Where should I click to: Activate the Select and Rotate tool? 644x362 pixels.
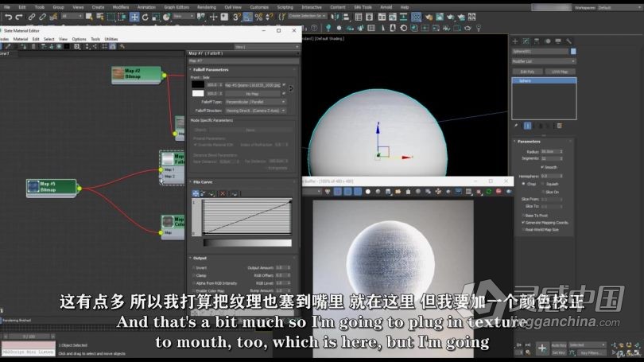coord(145,17)
